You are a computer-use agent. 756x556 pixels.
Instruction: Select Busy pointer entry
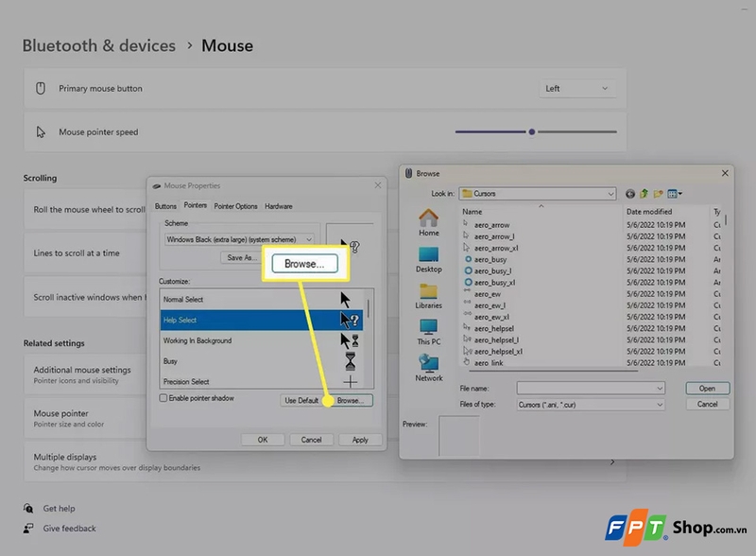pyautogui.click(x=262, y=361)
